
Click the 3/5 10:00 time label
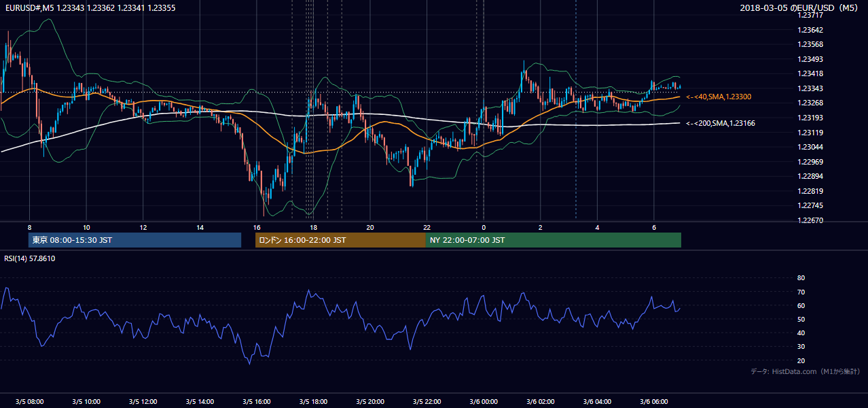[x=86, y=401]
